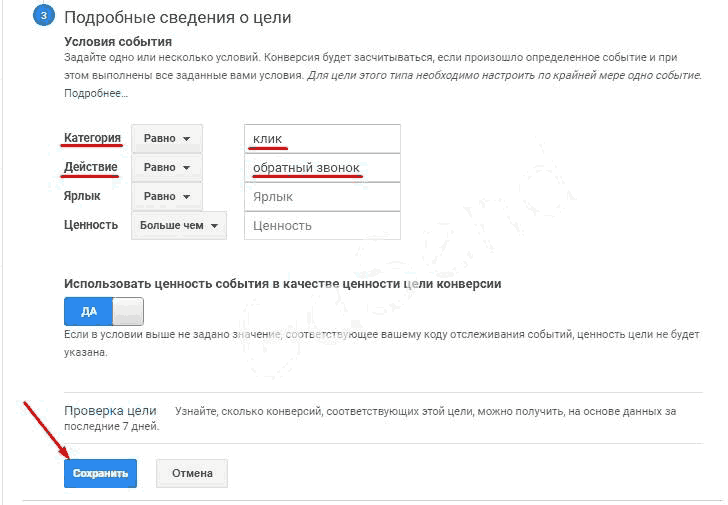
Task: Open the Подробнее… link
Action: 96,93
